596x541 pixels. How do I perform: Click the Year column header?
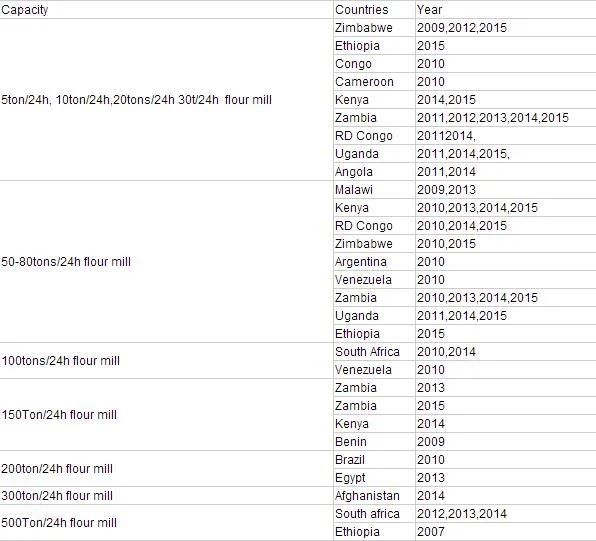[x=506, y=10]
